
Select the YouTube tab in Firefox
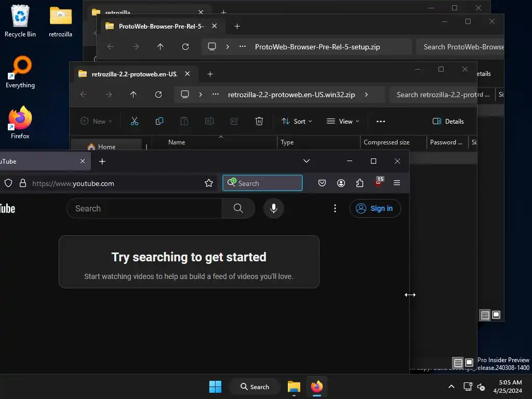(44, 162)
